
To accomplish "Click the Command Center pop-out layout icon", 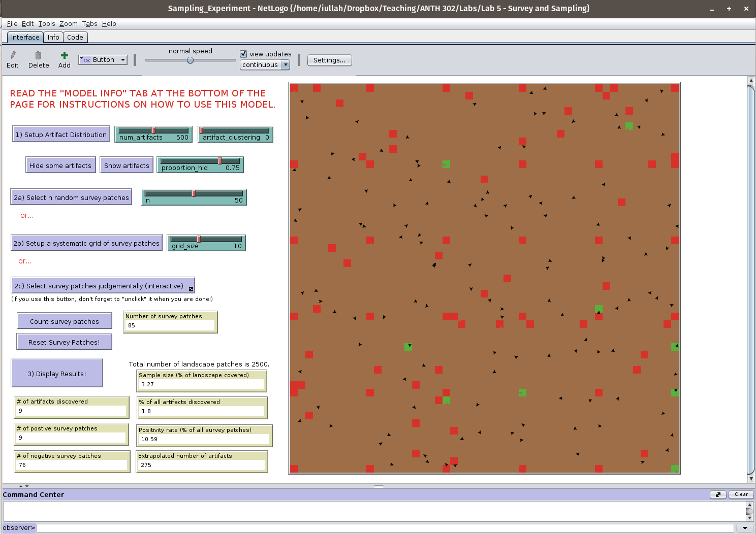I will 717,494.
